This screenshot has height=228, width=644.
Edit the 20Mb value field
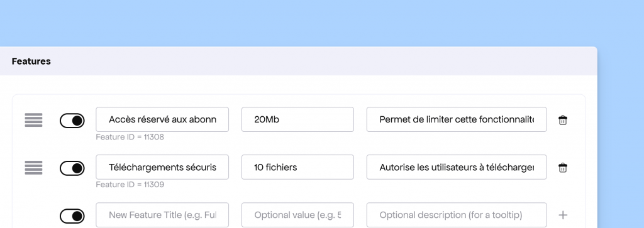click(297, 119)
